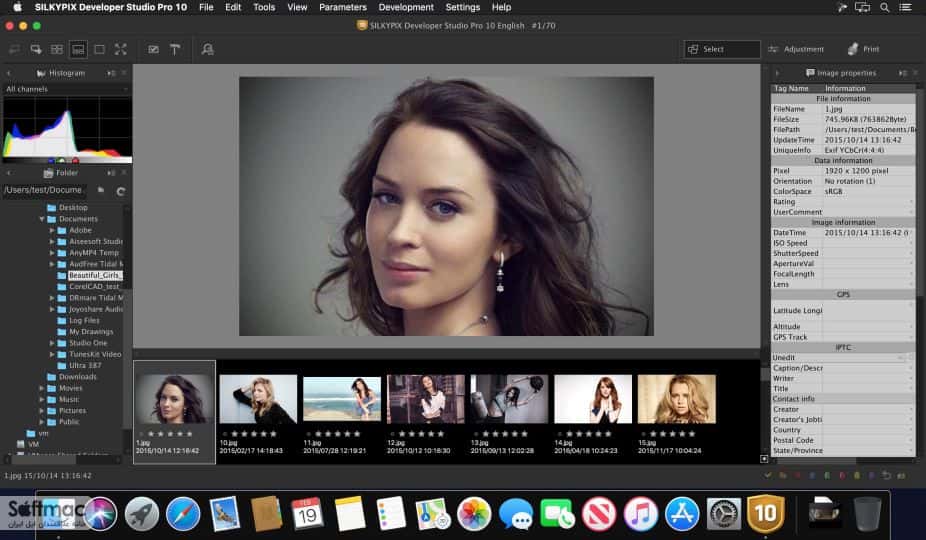Collapse the Documents folder tree node

click(42, 219)
